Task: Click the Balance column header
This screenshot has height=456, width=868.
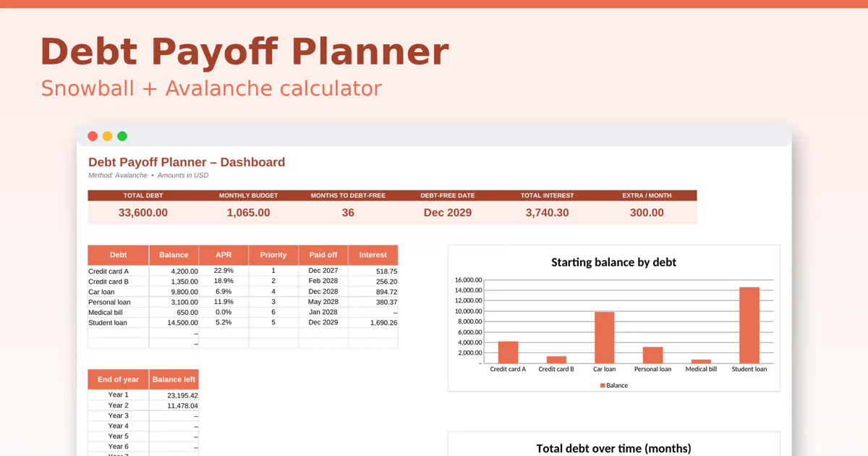Action: (174, 256)
